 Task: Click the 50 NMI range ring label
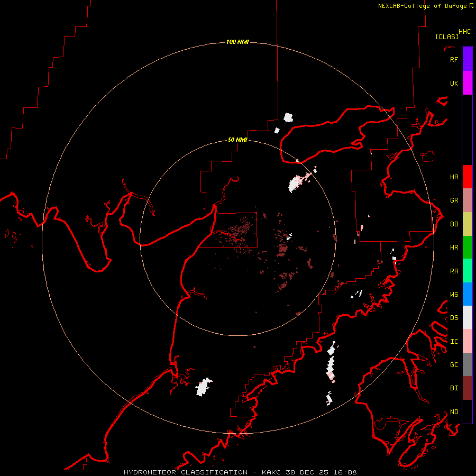coord(237,140)
